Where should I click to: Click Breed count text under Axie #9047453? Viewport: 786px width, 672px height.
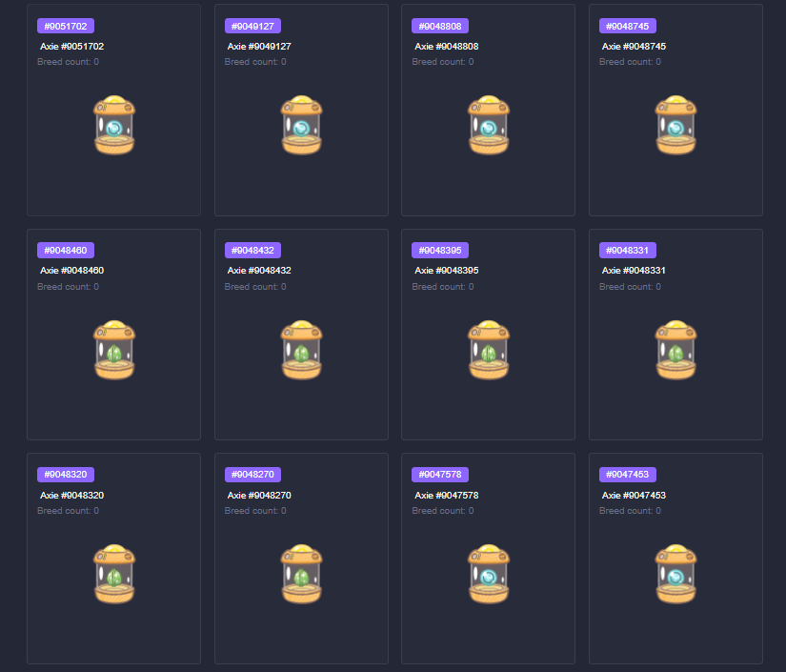click(630, 511)
